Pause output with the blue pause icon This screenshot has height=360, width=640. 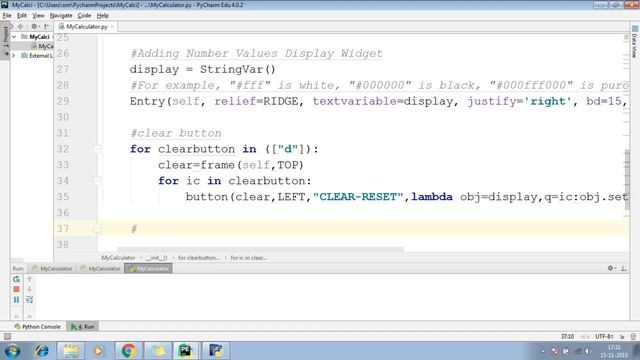[16, 300]
